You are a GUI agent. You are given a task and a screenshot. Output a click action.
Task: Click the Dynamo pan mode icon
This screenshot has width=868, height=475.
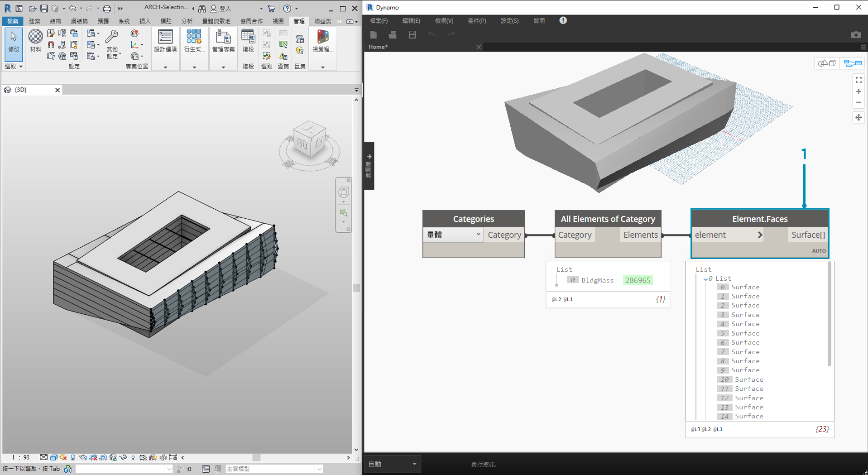coord(858,118)
